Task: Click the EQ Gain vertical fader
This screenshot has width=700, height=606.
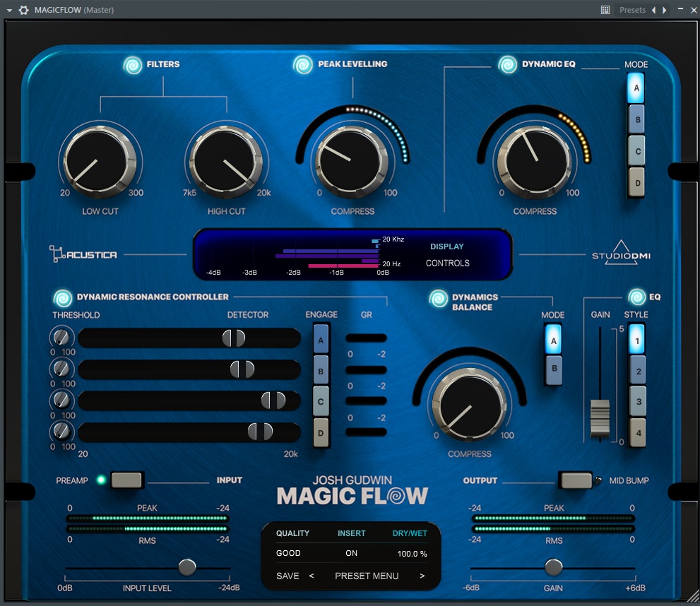Action: click(x=600, y=418)
